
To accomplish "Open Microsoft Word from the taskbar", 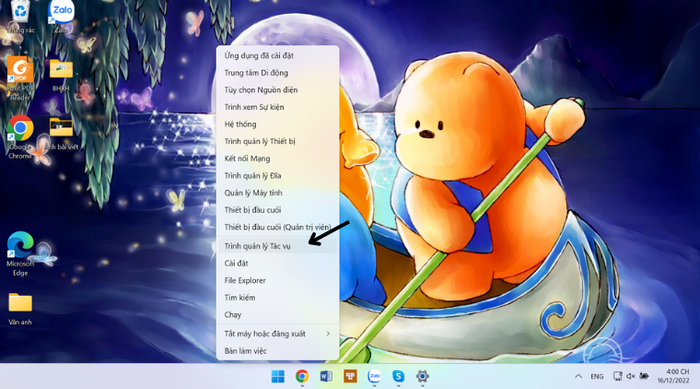I will point(326,376).
